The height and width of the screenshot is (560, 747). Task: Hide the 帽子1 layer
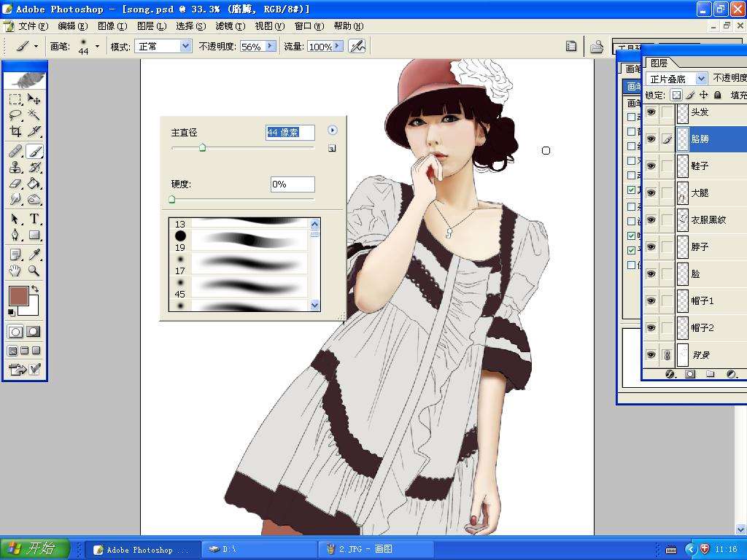point(651,301)
